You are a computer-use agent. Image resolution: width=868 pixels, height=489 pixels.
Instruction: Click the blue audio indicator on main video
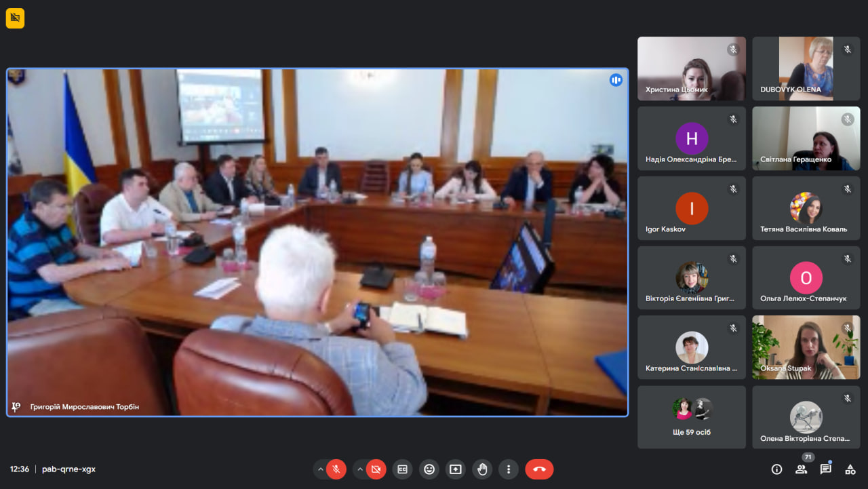pyautogui.click(x=616, y=80)
